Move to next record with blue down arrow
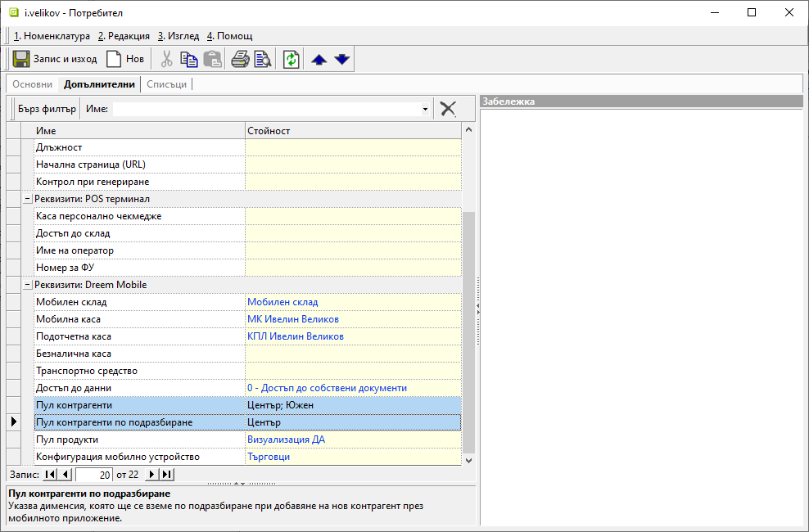 (x=342, y=59)
